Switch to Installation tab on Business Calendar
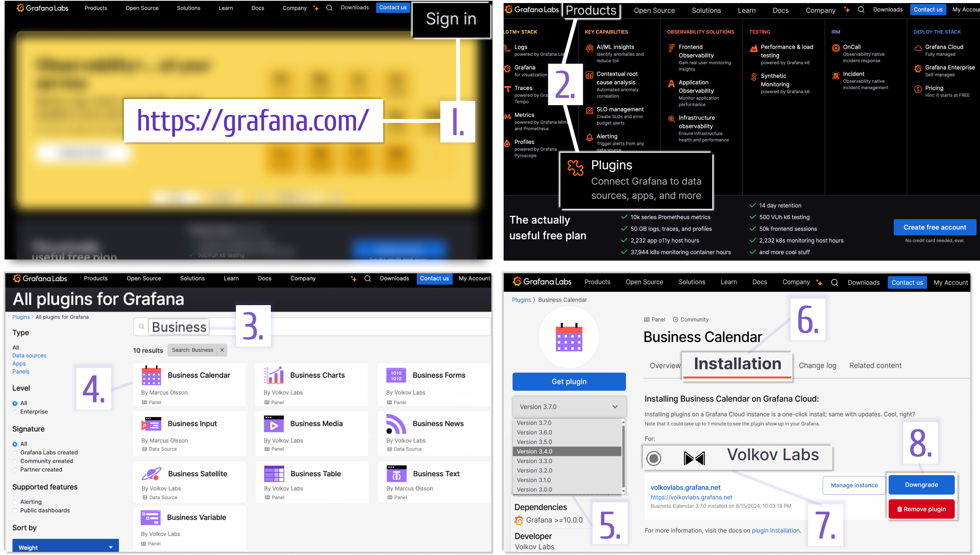This screenshot has height=555, width=980. point(736,365)
